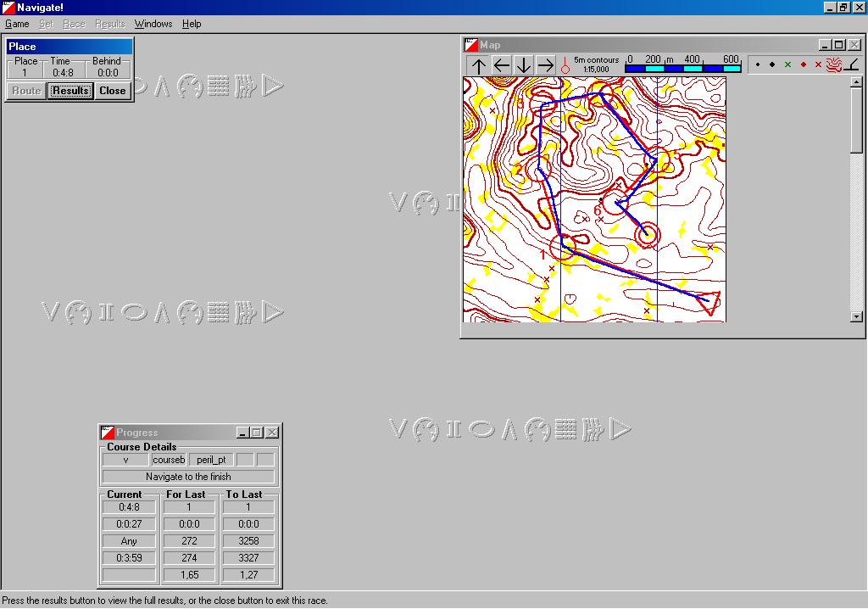Click the black slope line legend icon
The height and width of the screenshot is (609, 868).
[851, 64]
